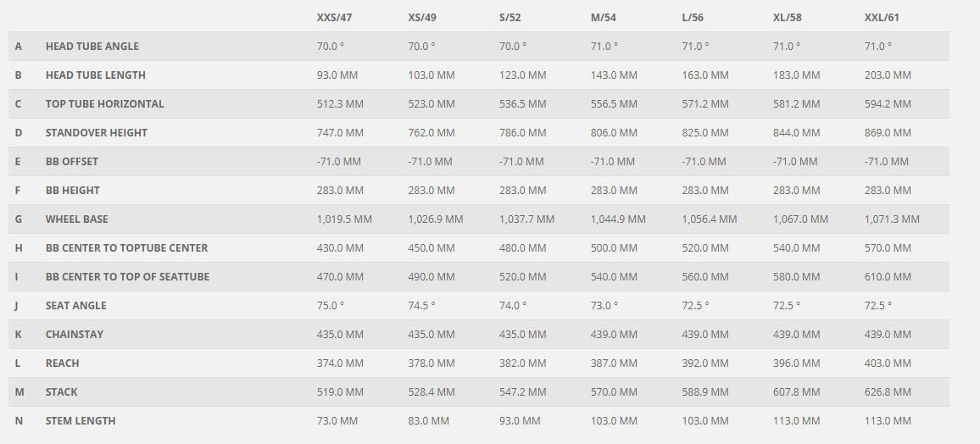Select the 869.0 MM standover height value
The width and height of the screenshot is (980, 444).
(x=888, y=133)
